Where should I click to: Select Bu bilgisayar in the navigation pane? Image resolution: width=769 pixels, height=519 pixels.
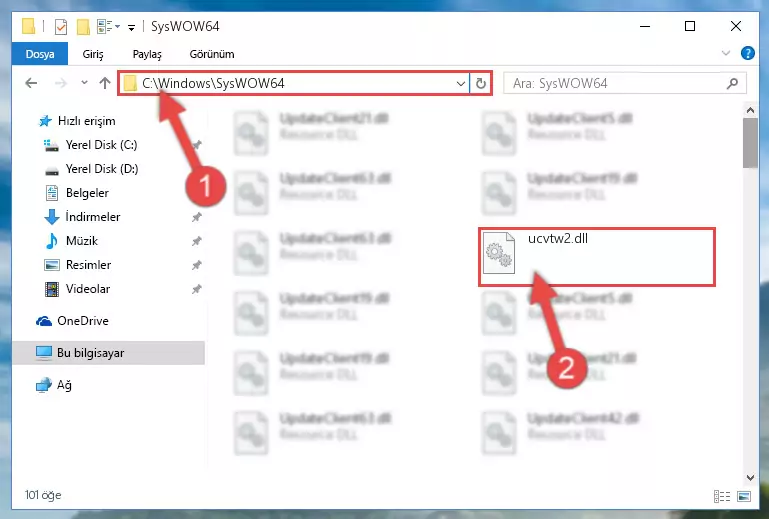tap(108, 353)
